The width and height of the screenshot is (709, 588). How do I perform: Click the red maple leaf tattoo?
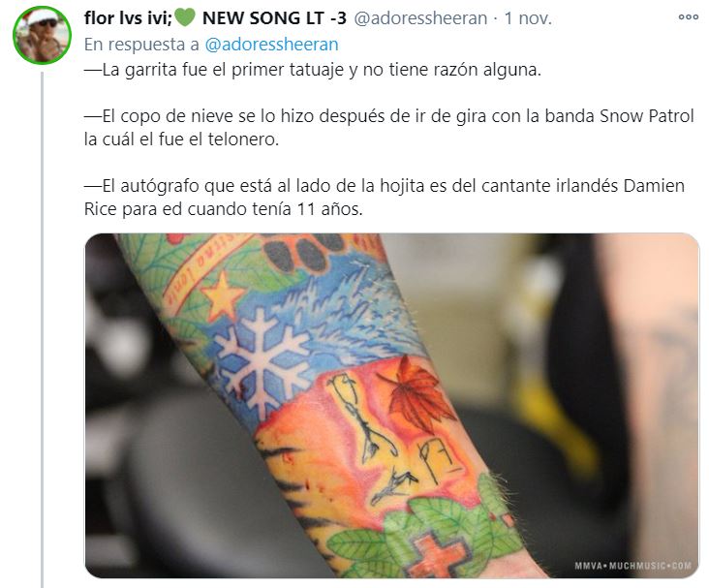coord(416,392)
